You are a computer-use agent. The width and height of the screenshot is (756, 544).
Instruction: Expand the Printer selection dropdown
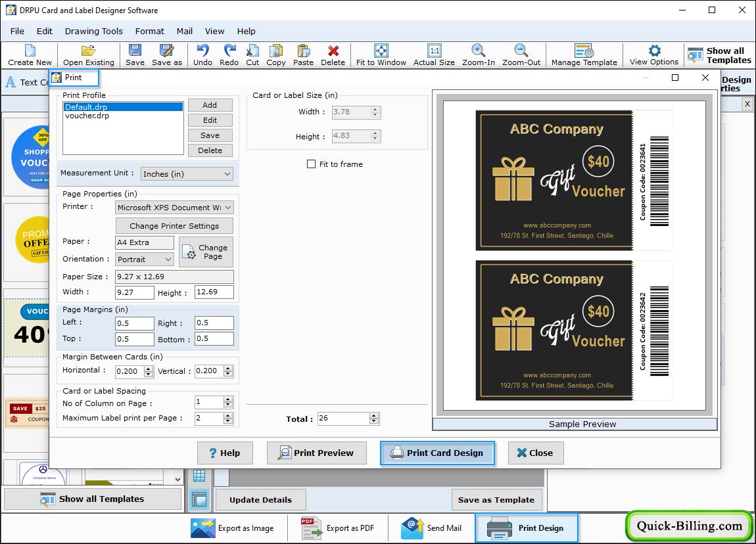(174, 208)
